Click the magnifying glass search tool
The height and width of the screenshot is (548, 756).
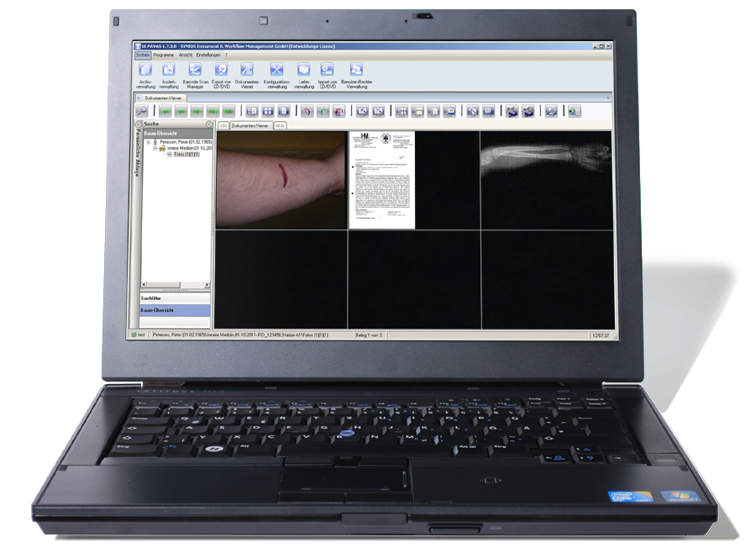pos(142,111)
